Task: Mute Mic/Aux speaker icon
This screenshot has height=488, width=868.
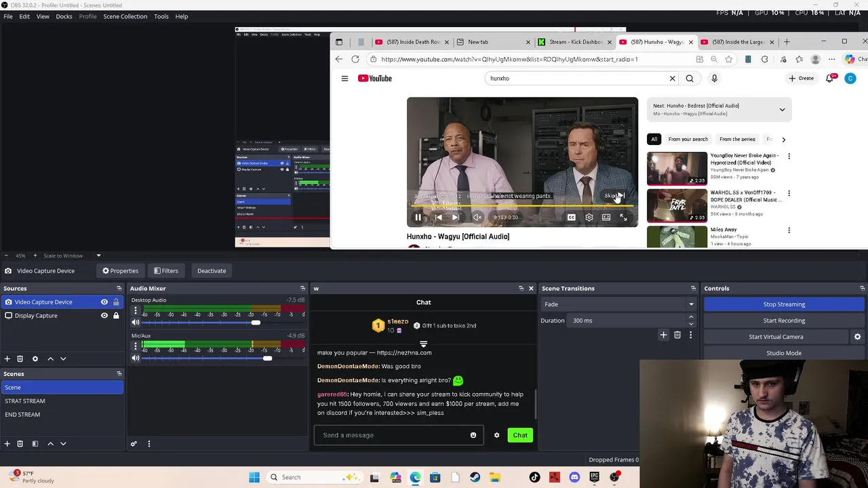Action: (136, 358)
